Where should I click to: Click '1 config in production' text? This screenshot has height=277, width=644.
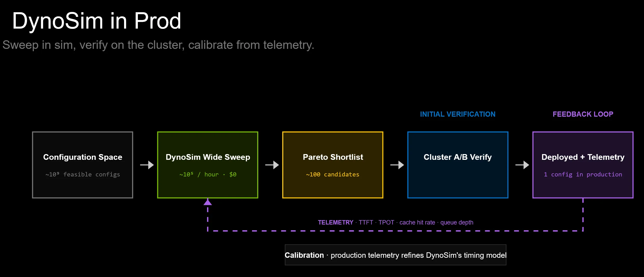pyautogui.click(x=583, y=174)
